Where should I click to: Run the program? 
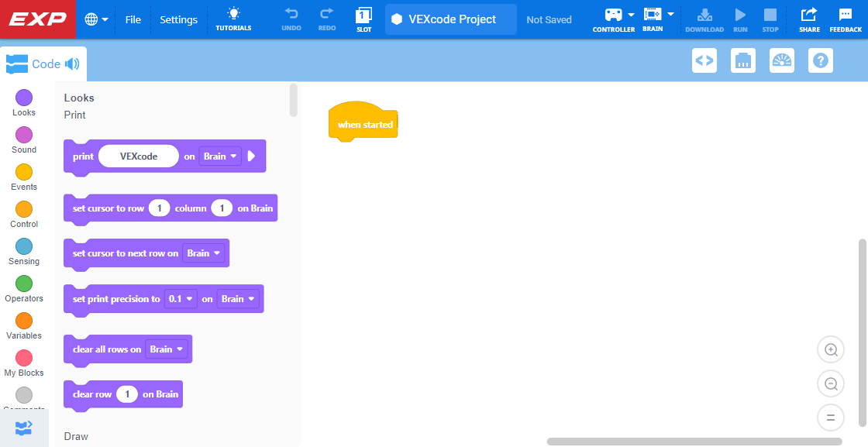(x=739, y=19)
